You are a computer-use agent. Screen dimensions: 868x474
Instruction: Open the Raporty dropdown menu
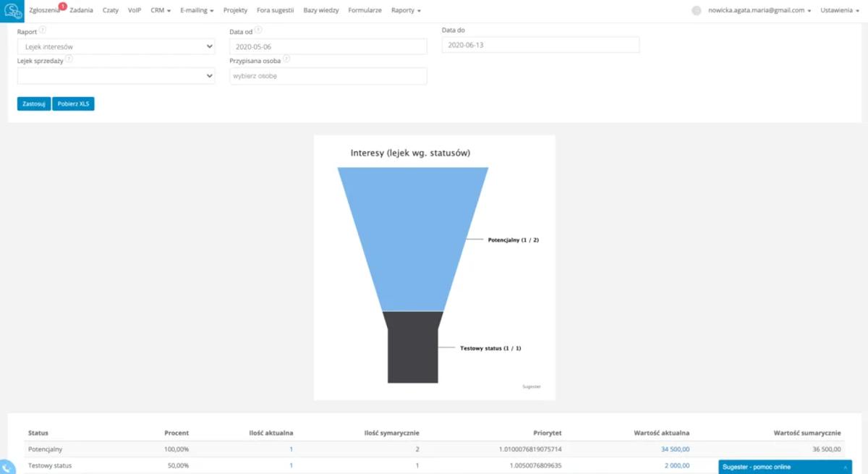pyautogui.click(x=406, y=11)
